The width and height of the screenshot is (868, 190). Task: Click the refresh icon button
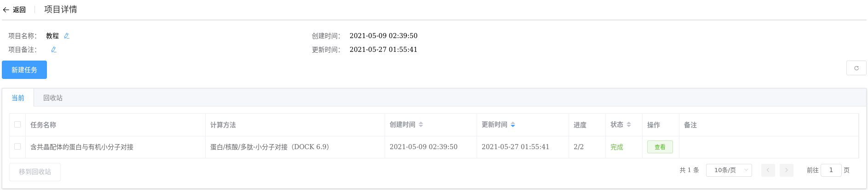click(856, 68)
